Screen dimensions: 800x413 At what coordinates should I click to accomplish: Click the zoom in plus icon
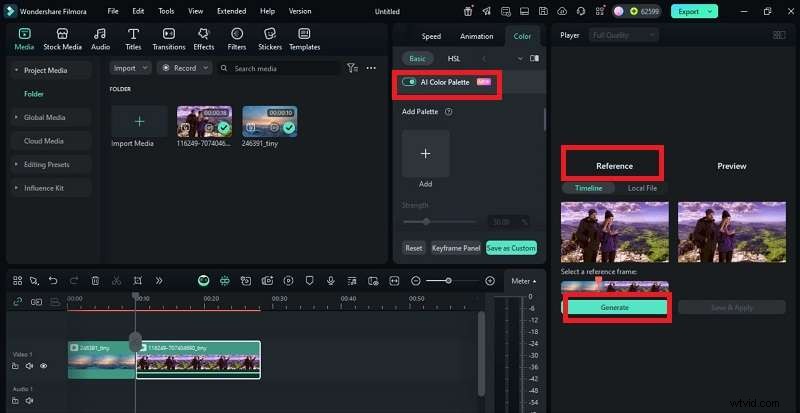pos(490,280)
